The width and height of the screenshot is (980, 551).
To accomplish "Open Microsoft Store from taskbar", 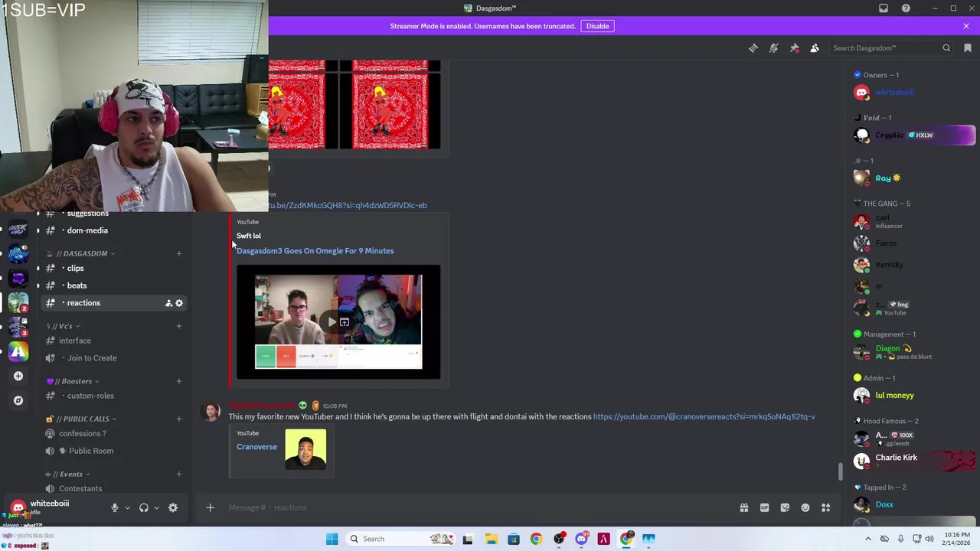I will point(513,539).
